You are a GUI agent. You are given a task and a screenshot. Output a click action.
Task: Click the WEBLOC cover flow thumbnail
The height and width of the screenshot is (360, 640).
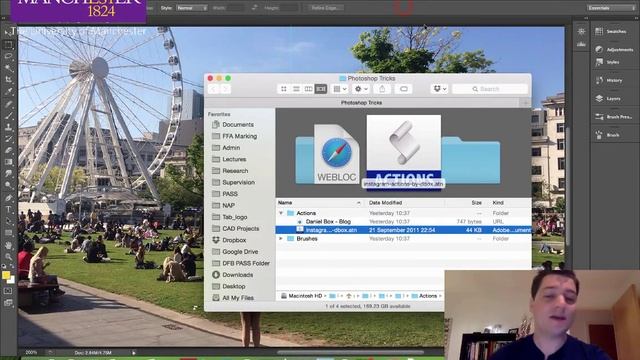pos(336,154)
